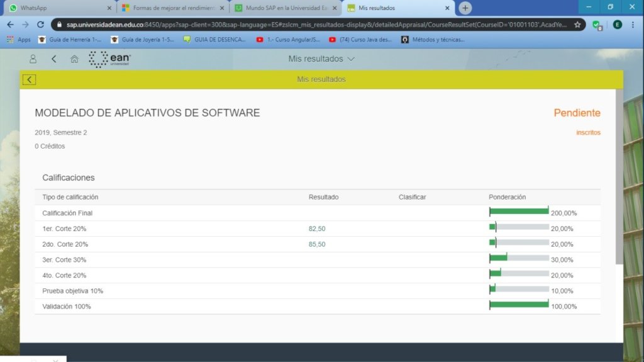Open Curso AngularJS YouTube bookmark

pyautogui.click(x=288, y=40)
